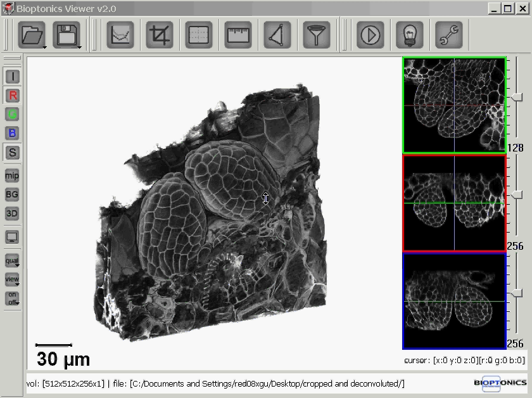The image size is (532, 398).
Task: Expand the view dropdown
Action: (12, 279)
